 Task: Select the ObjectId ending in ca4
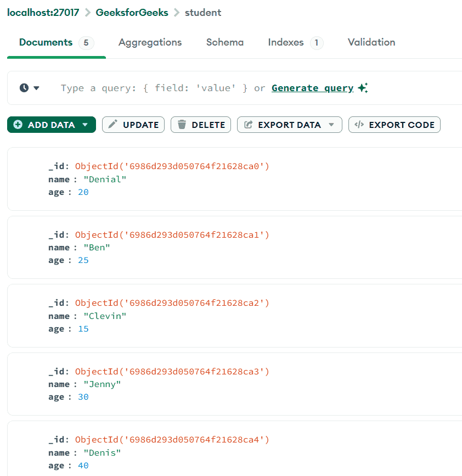click(x=172, y=440)
